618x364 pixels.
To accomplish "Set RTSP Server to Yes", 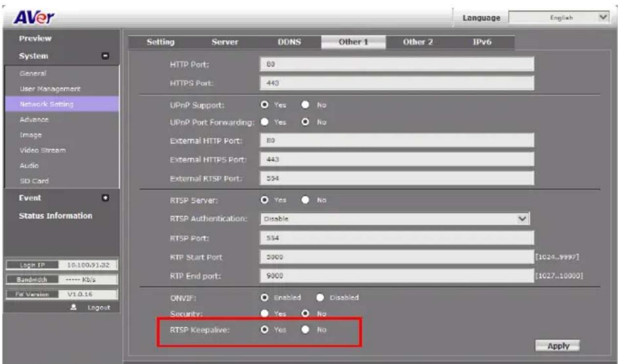I will 264,200.
